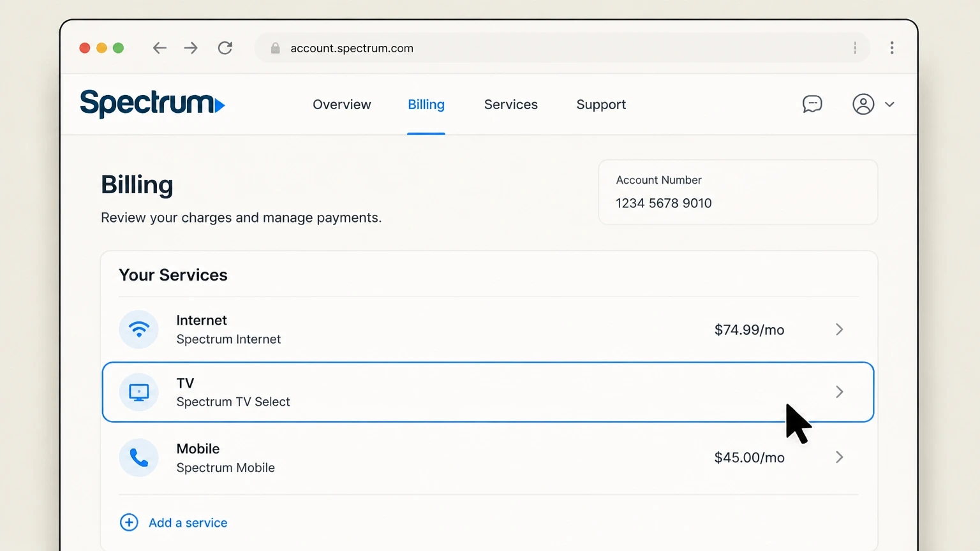The width and height of the screenshot is (980, 551).
Task: Click the red close window button
Action: pos(85,48)
